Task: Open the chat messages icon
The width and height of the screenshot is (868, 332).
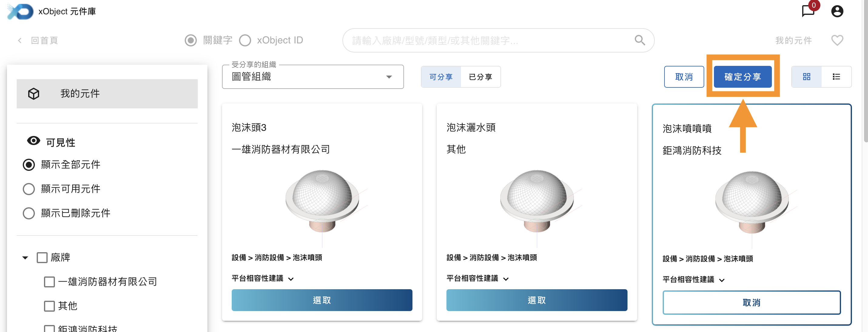Action: point(808,11)
